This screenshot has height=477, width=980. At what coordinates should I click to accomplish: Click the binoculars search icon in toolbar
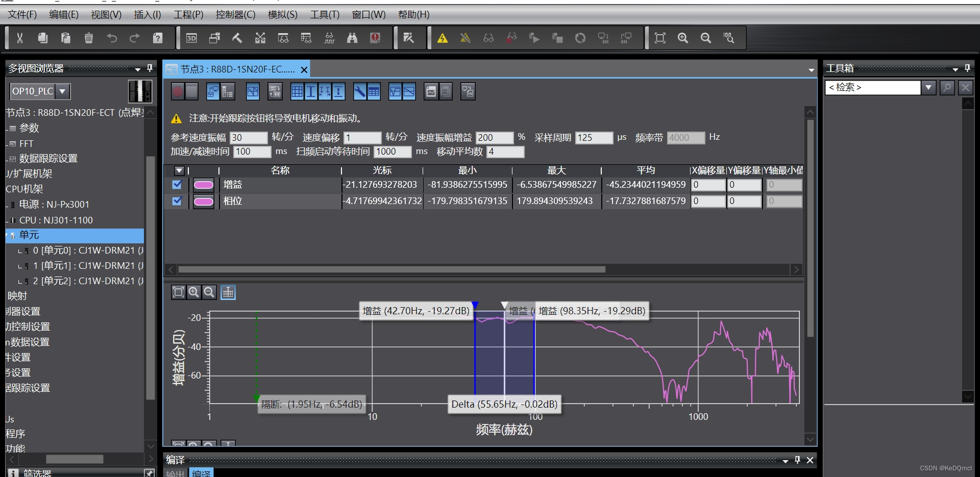click(x=352, y=38)
